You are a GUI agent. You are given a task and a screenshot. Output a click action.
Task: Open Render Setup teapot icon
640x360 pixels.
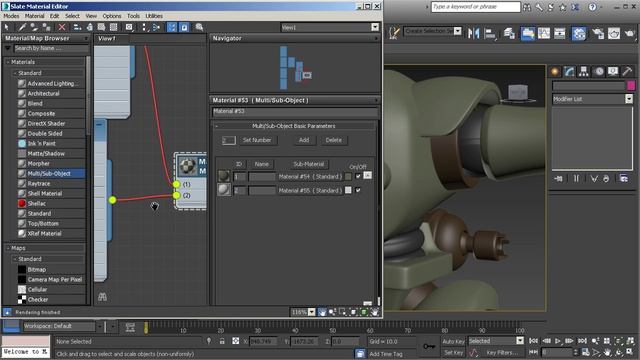click(x=598, y=33)
